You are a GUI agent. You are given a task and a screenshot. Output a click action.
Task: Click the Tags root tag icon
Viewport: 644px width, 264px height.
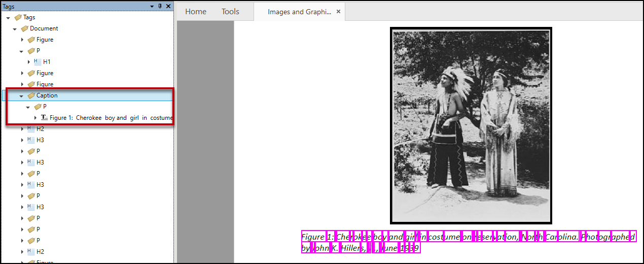click(18, 17)
